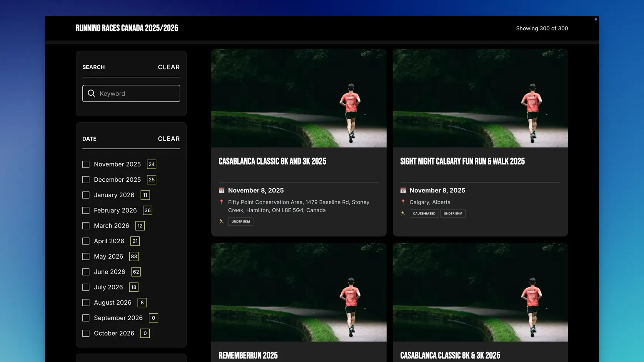Click location pin icon for Fifty Point Conservation Area

[x=222, y=202]
